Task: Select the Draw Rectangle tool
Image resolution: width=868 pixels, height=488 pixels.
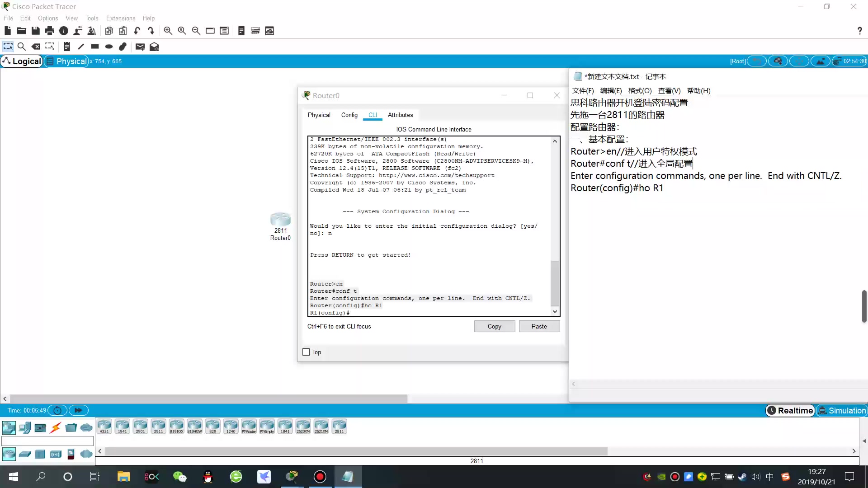Action: (95, 47)
